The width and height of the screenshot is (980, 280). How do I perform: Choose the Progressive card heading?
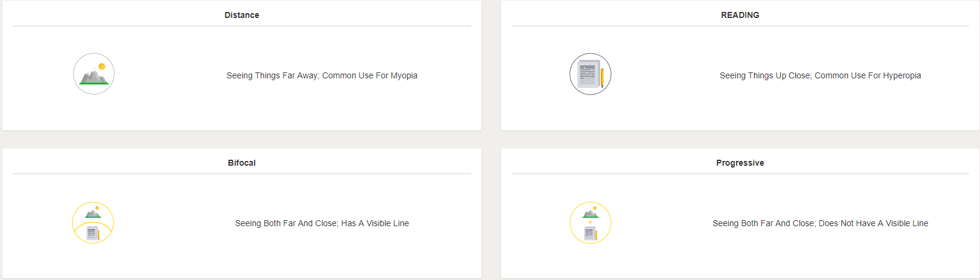pos(740,163)
